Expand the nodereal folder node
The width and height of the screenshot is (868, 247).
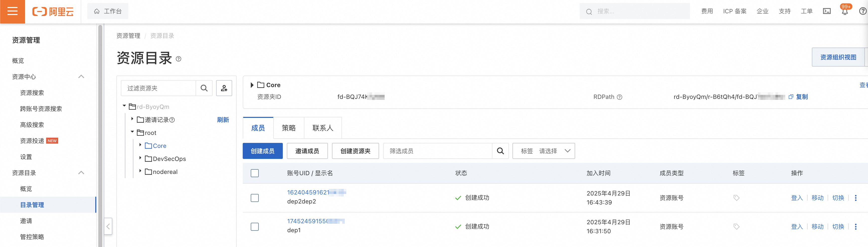coord(140,171)
